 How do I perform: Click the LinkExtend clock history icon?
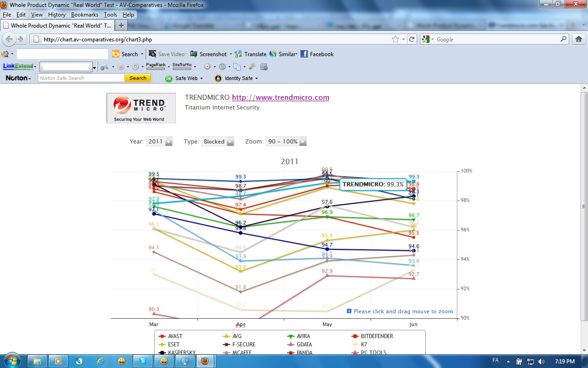pos(207,67)
